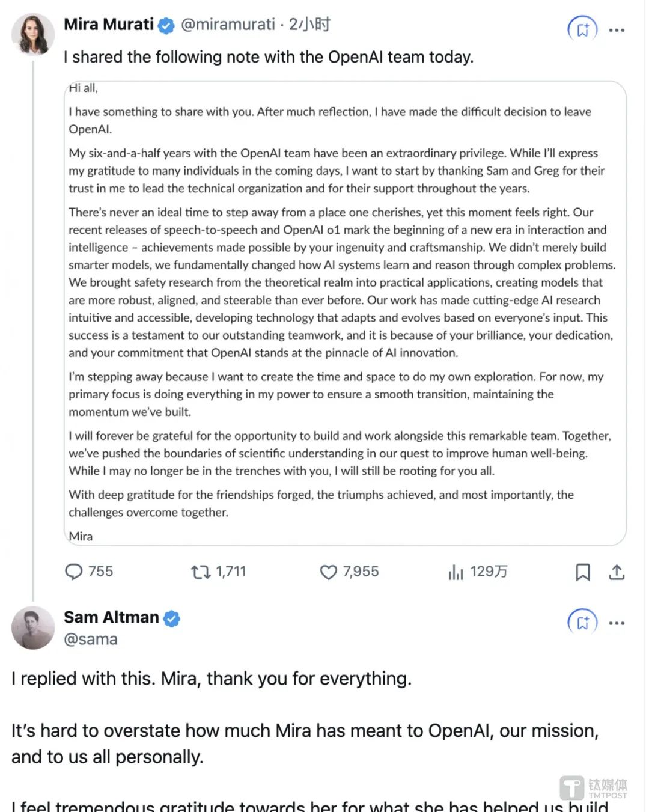The image size is (649, 812).
Task: Click the Sam Altman display name
Action: 111,617
